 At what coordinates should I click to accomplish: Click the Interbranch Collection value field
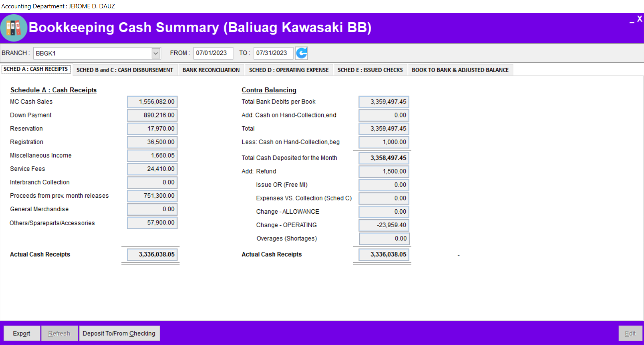pos(152,183)
